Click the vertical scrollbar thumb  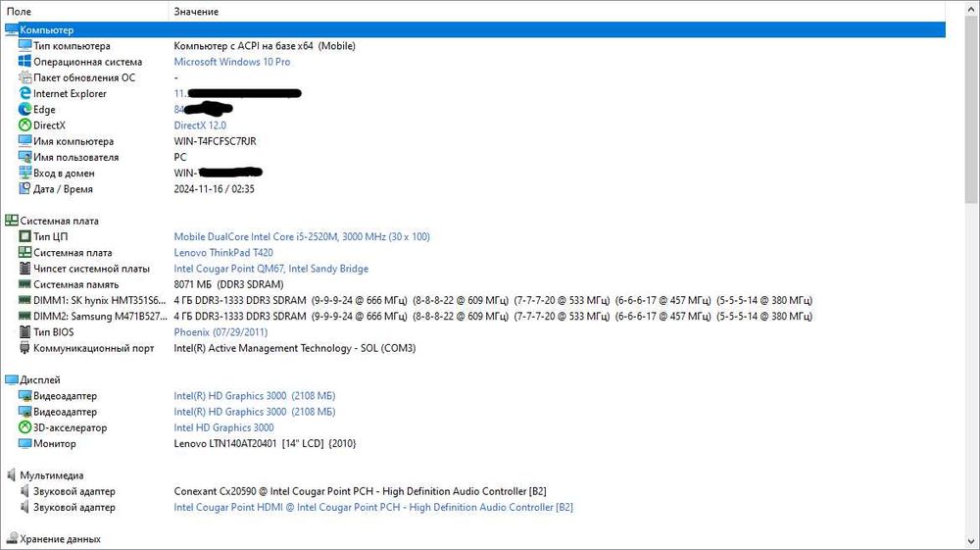click(971, 110)
